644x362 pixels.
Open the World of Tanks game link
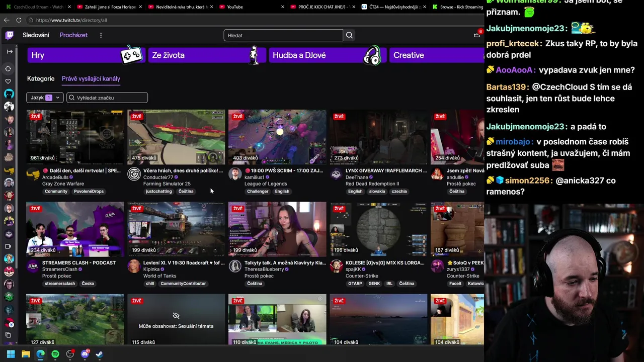(160, 276)
